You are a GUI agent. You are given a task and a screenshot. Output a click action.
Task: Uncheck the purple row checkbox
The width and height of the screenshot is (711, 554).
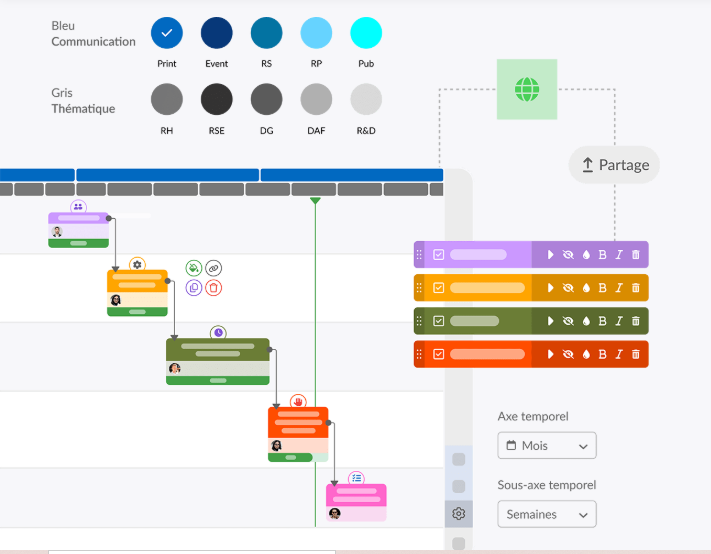click(x=438, y=254)
